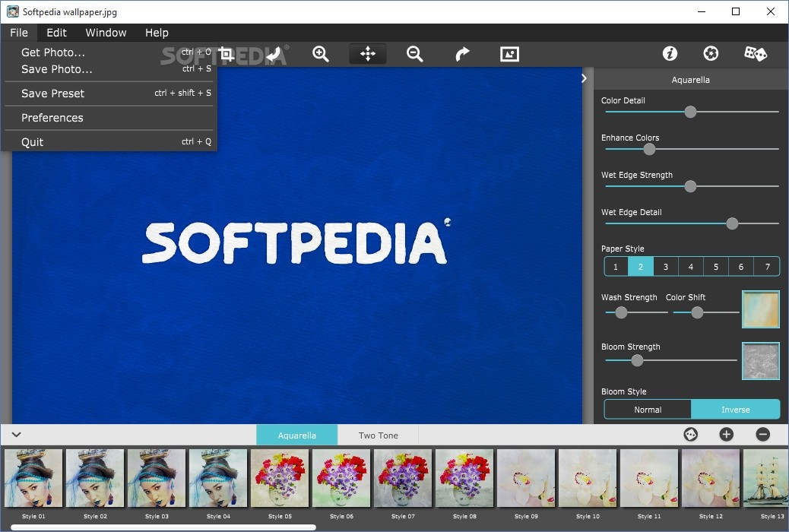Open the Help menu
Image resolution: width=789 pixels, height=532 pixels.
pos(157,33)
